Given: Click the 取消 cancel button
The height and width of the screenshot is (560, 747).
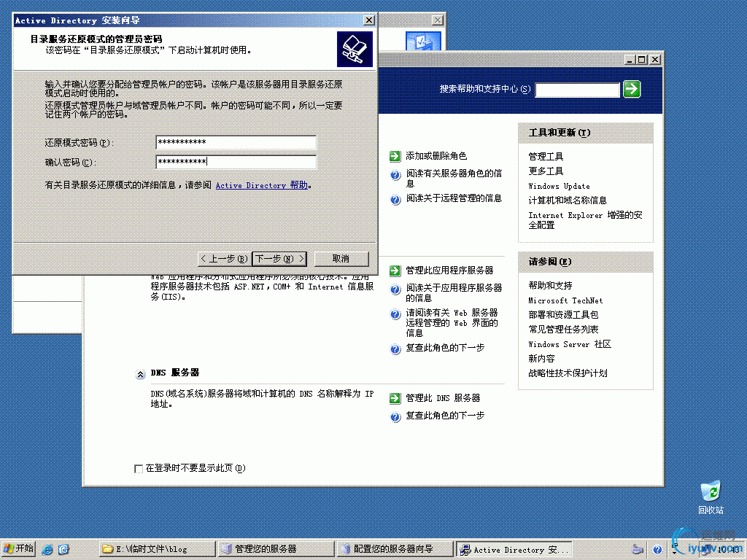Looking at the screenshot, I should (x=341, y=259).
